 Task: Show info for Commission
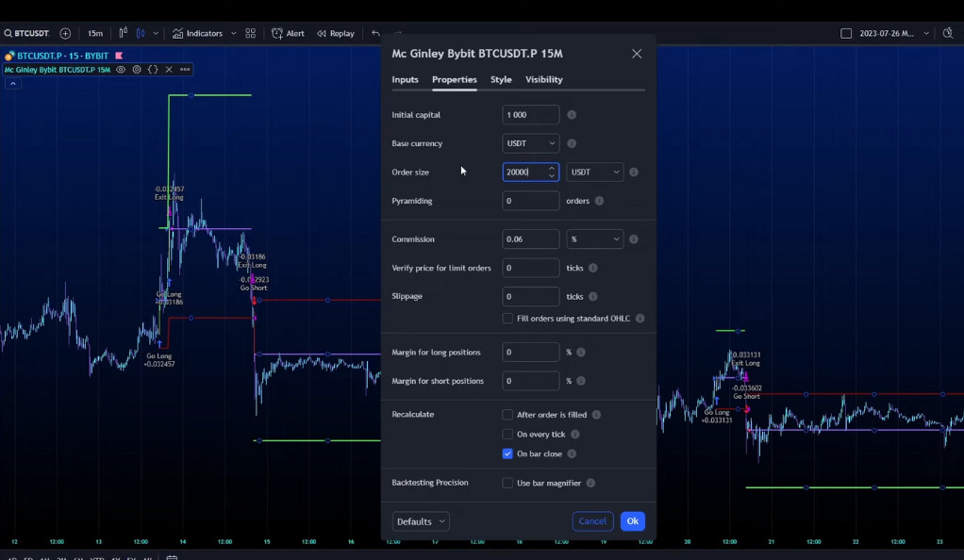tap(634, 239)
